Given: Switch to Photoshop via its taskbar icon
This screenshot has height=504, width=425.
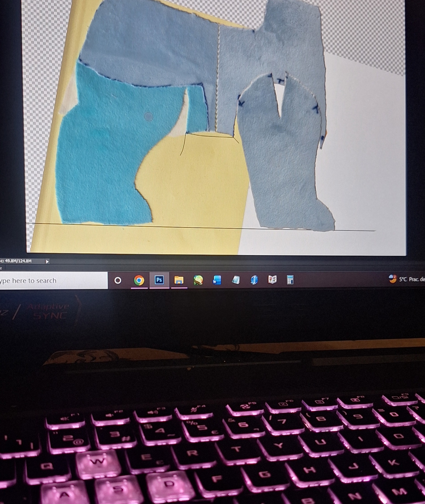Looking at the screenshot, I should tap(159, 280).
